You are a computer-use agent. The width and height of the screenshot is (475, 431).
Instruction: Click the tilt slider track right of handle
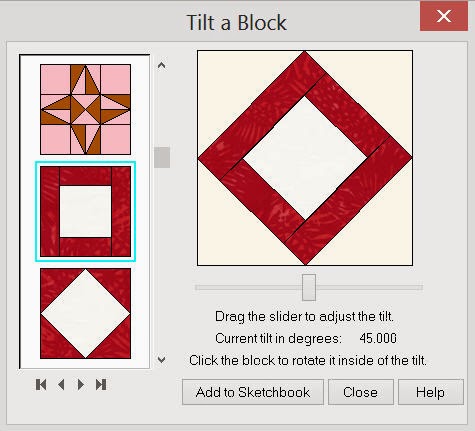[369, 287]
